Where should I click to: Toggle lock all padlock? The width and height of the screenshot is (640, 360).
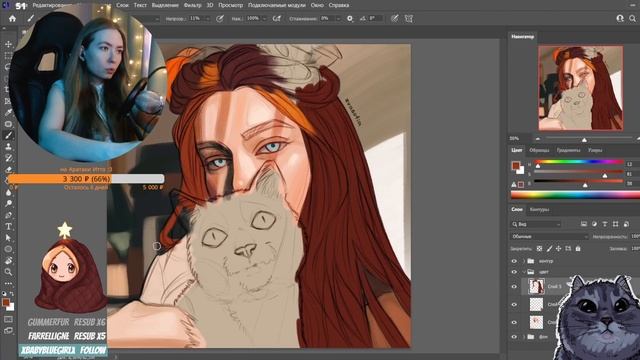point(578,249)
